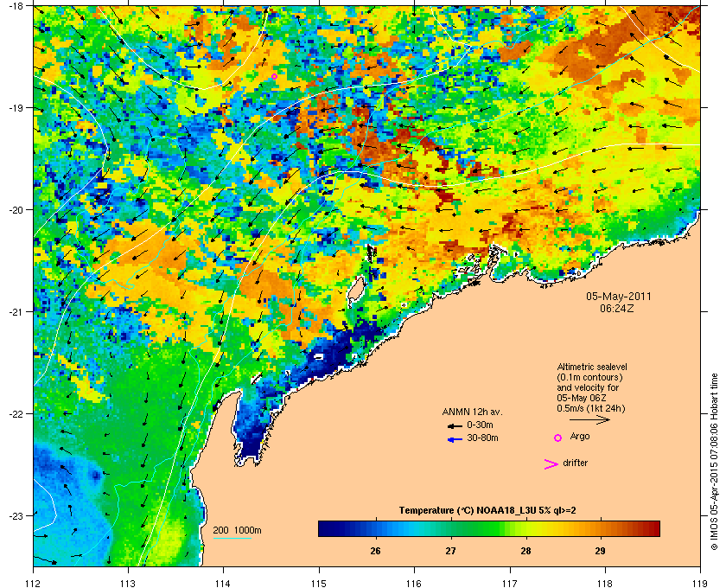726x588 pixels.
Task: Click the (0.1m contours) legend text
Action: click(589, 377)
